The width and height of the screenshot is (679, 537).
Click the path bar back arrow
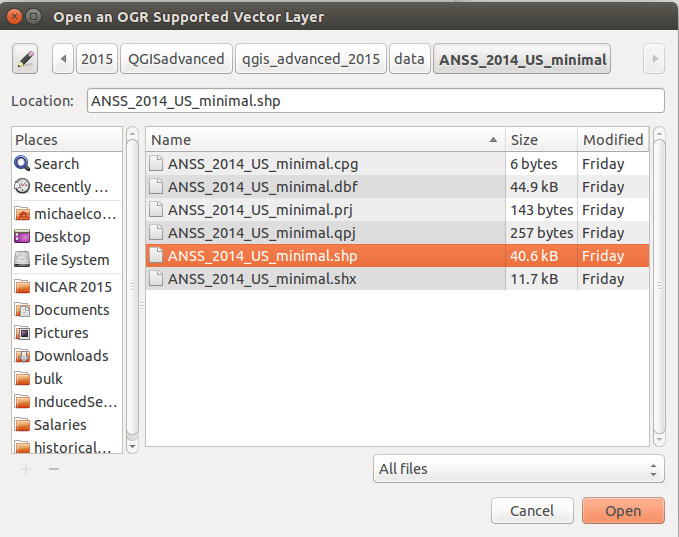coord(63,59)
